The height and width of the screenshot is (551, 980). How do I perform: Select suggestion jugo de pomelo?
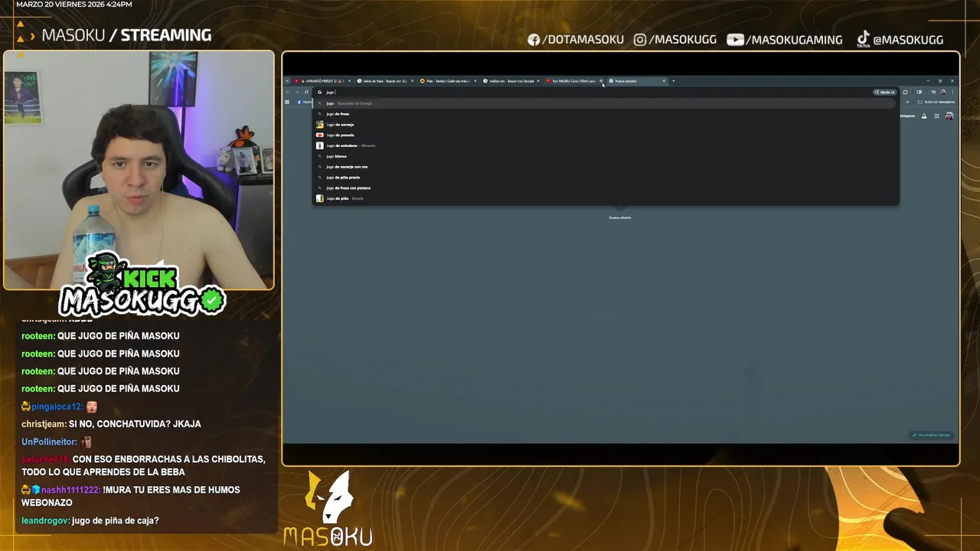[x=605, y=135]
